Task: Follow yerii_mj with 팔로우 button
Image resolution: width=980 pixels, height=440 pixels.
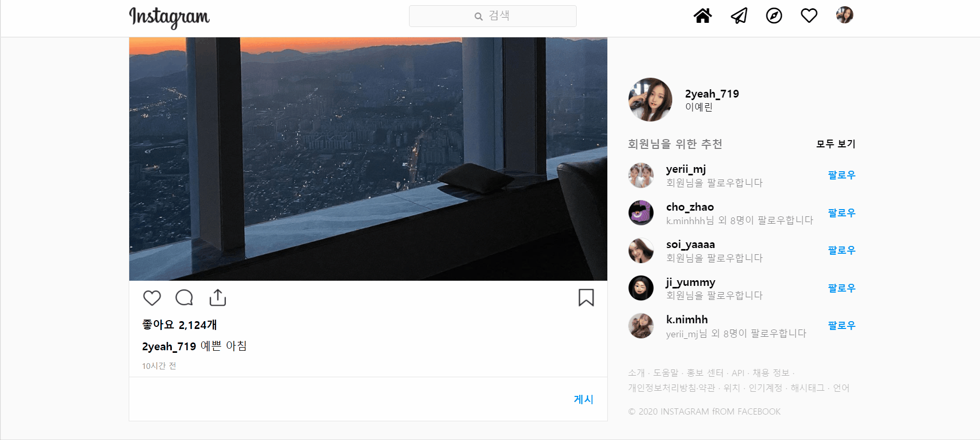Action: [841, 175]
